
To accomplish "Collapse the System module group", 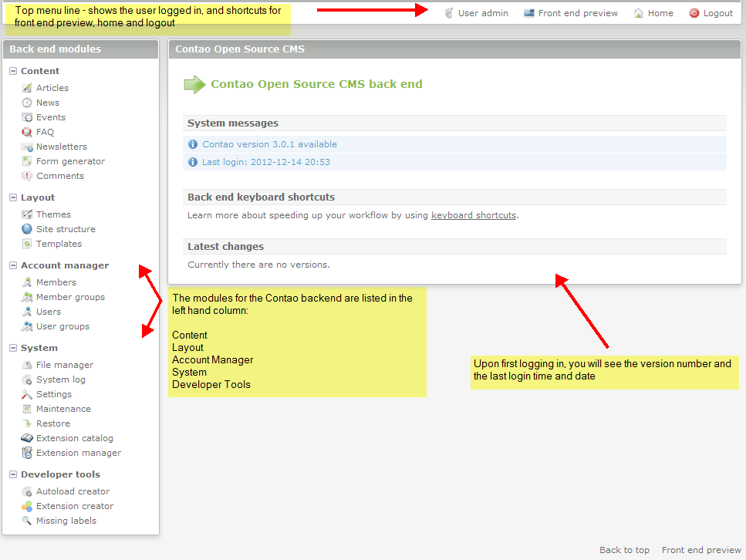I will click(13, 348).
